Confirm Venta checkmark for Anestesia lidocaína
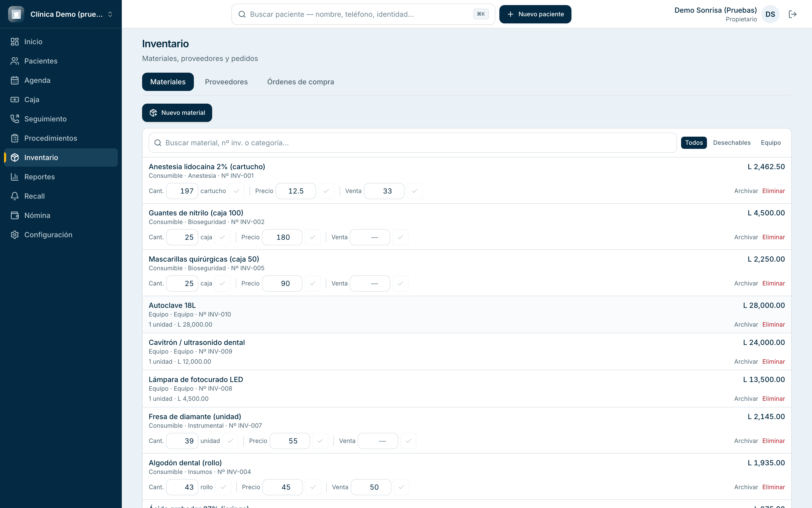 [x=414, y=191]
